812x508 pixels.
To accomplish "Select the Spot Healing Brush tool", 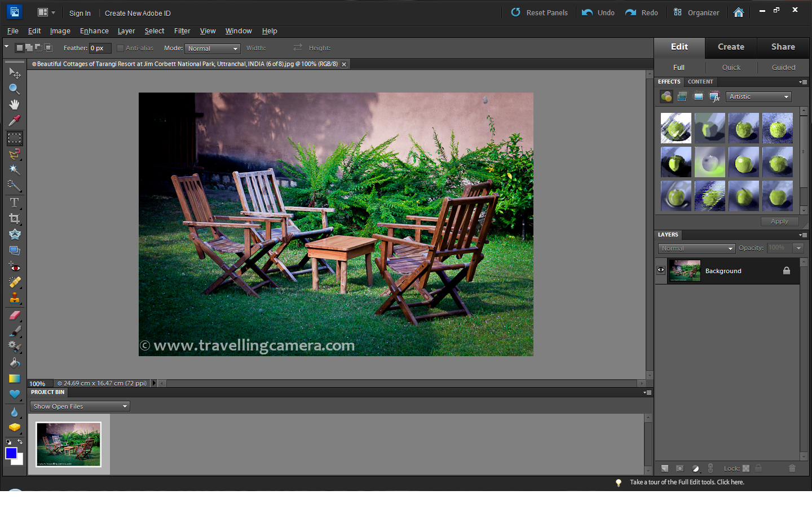I will pos(15,282).
